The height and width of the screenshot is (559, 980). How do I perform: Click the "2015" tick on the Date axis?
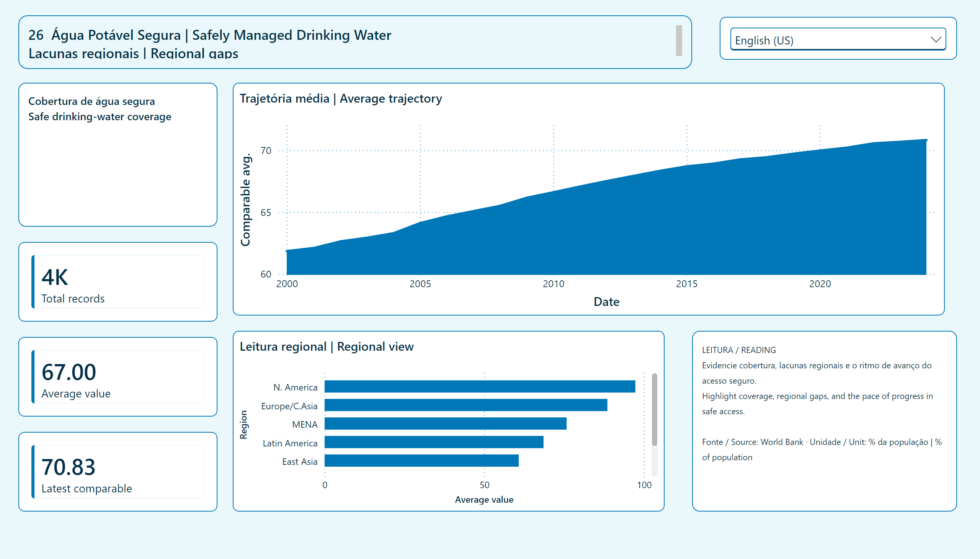coord(687,284)
